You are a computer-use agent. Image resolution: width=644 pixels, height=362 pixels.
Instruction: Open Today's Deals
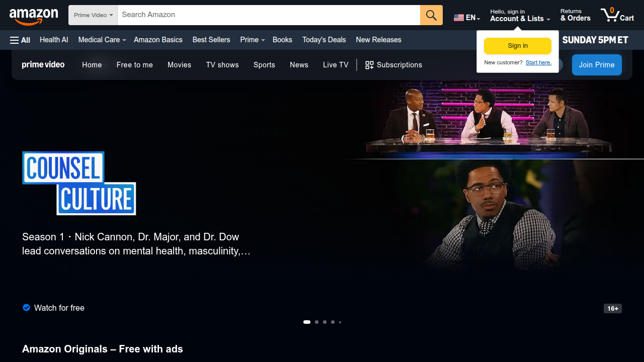(x=324, y=40)
